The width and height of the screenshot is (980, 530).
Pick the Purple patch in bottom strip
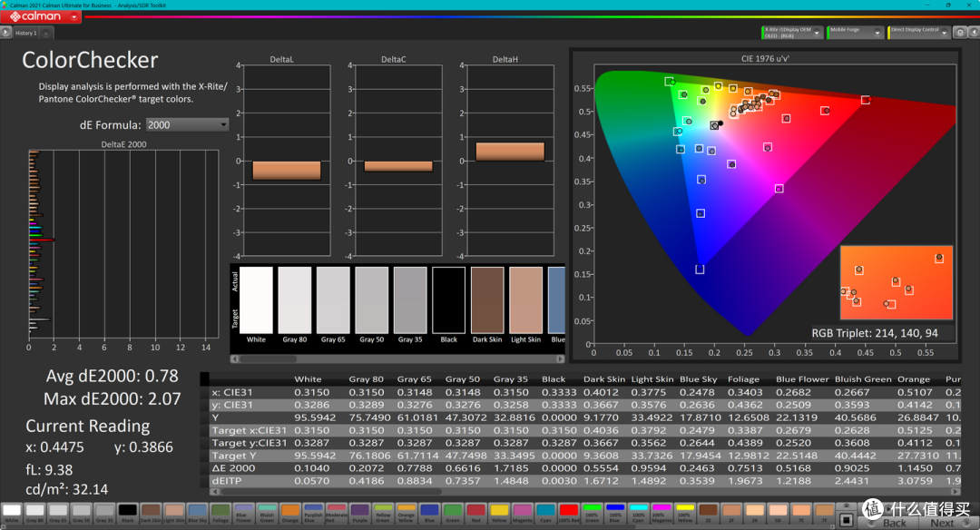[x=359, y=513]
